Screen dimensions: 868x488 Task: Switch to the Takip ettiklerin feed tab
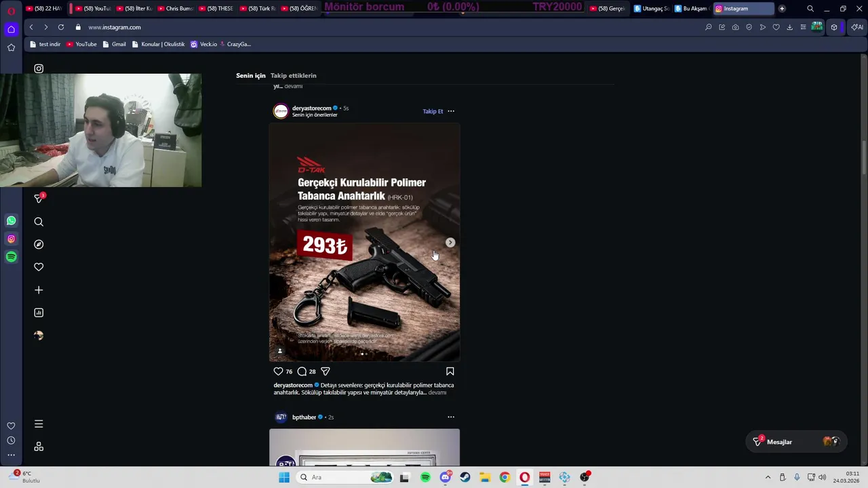tap(293, 75)
